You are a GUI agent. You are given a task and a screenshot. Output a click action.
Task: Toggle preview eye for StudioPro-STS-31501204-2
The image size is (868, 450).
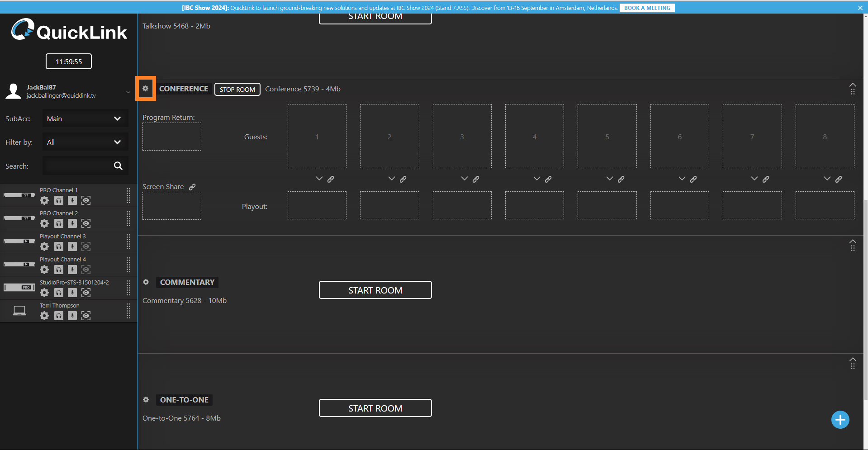click(86, 293)
